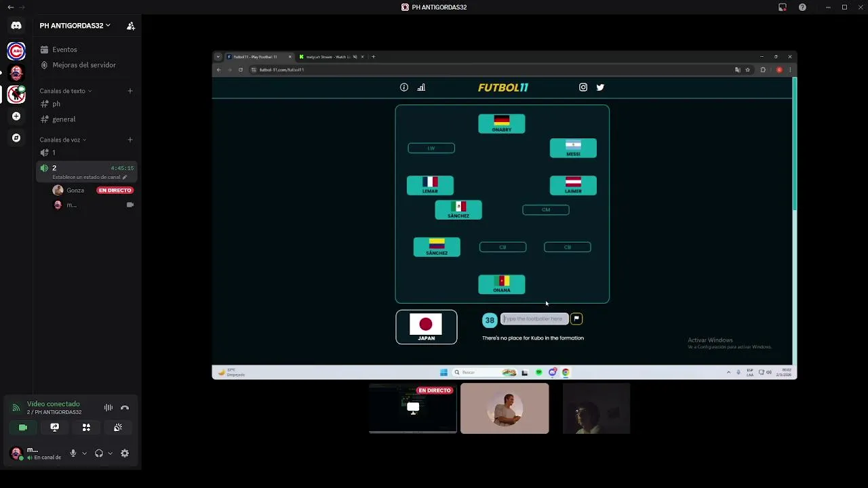Join voice channel 1
The height and width of the screenshot is (488, 868).
click(x=87, y=152)
